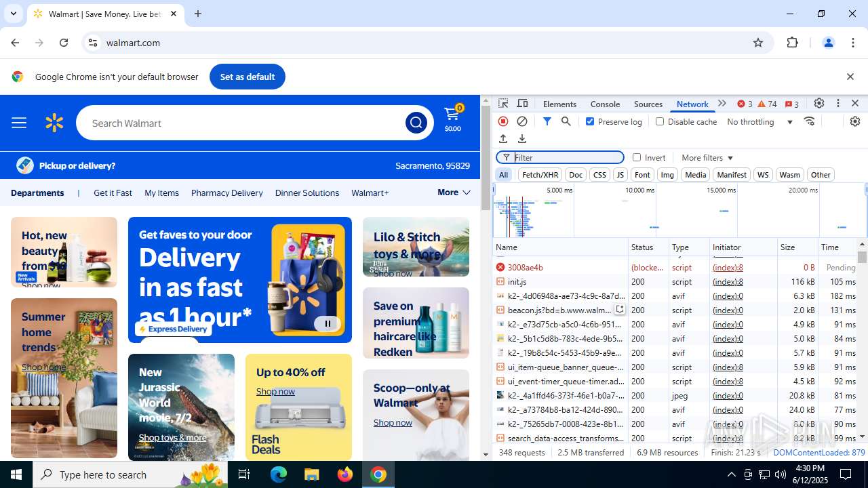Open Network panel settings gear

[x=855, y=121]
